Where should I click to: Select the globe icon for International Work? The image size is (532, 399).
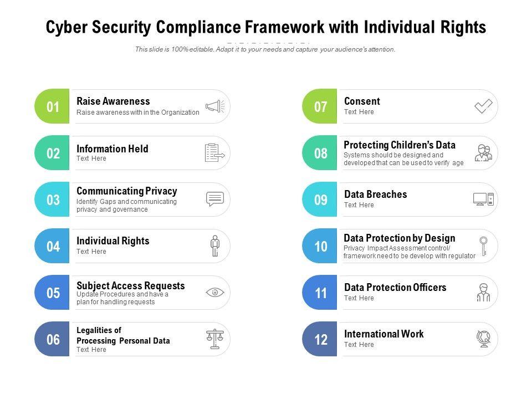point(483,339)
